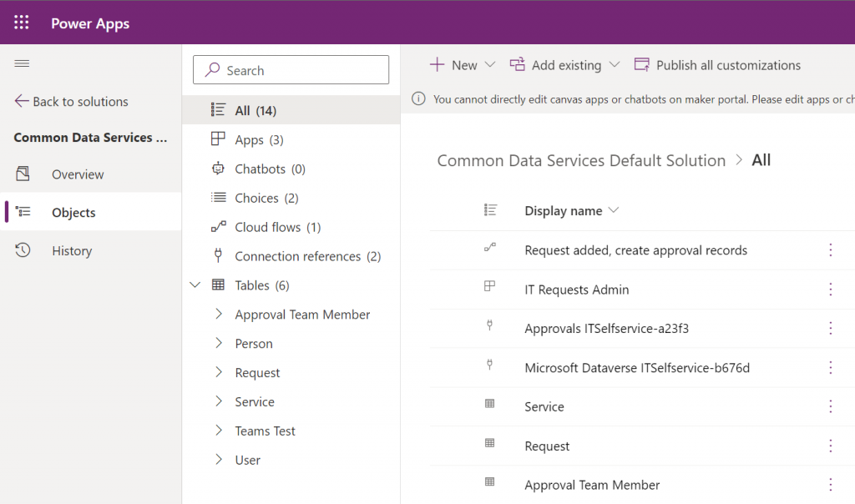Click the Tables grid icon

pos(218,285)
